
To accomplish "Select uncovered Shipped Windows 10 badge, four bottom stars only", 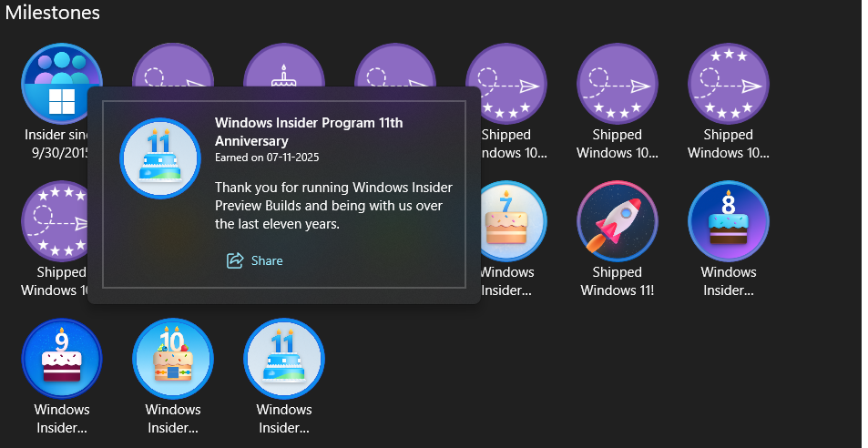I will pos(618,84).
